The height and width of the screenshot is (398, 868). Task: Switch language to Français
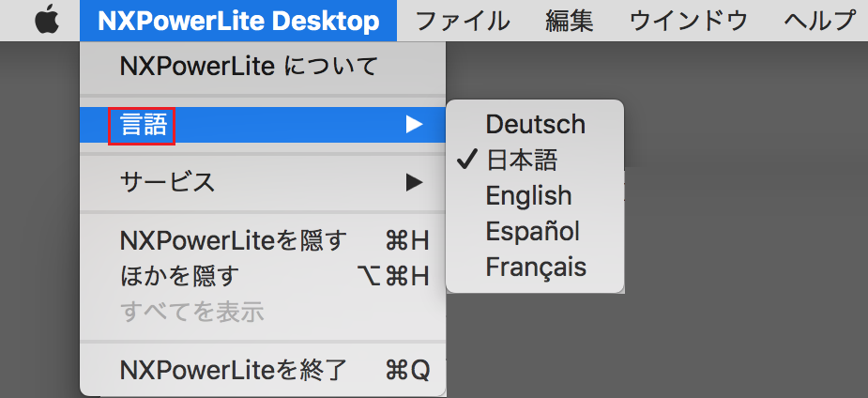pos(535,267)
